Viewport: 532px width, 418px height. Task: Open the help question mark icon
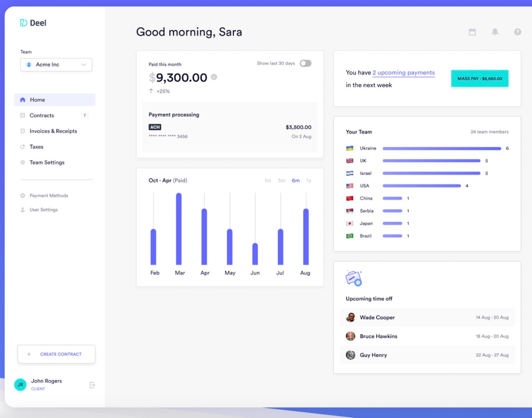click(517, 32)
